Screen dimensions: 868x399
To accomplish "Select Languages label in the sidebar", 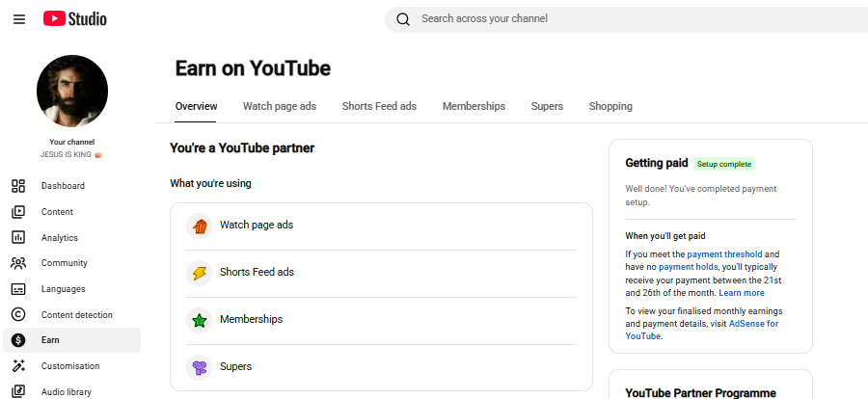I will pyautogui.click(x=63, y=289).
